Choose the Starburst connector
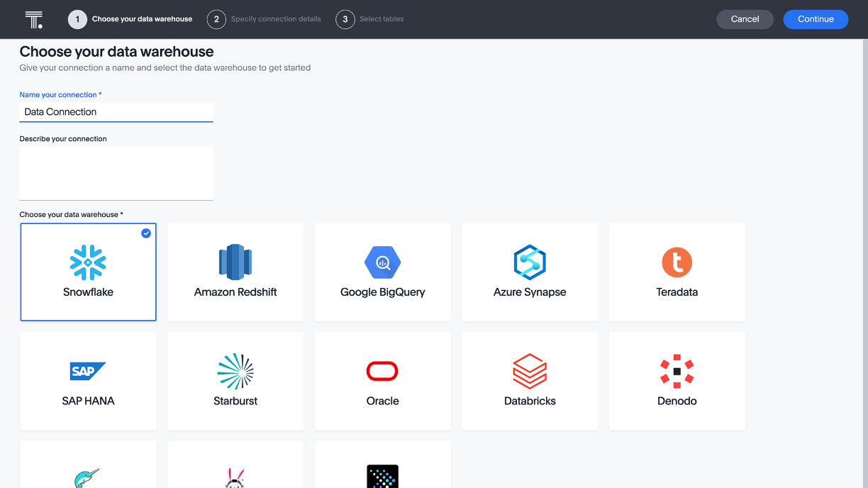 click(235, 381)
